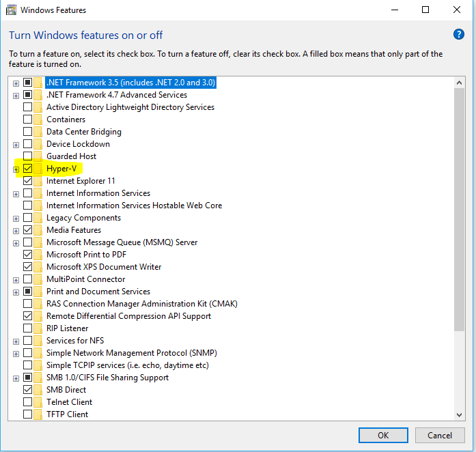Click the RIP Listener folder icon
This screenshot has width=476, height=452.
(38, 328)
